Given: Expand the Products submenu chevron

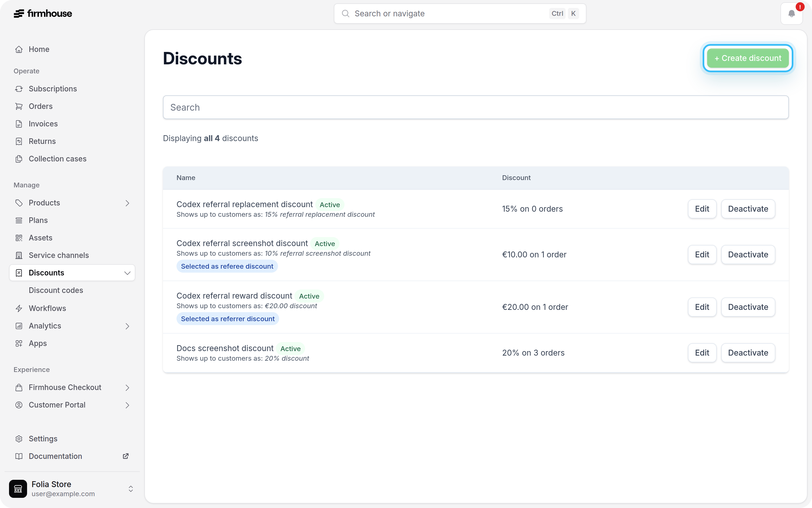Looking at the screenshot, I should [x=127, y=203].
